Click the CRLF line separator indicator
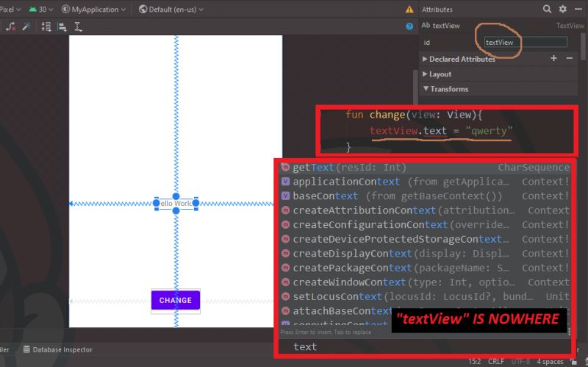Viewport: 588px width, 367px height. click(496, 361)
